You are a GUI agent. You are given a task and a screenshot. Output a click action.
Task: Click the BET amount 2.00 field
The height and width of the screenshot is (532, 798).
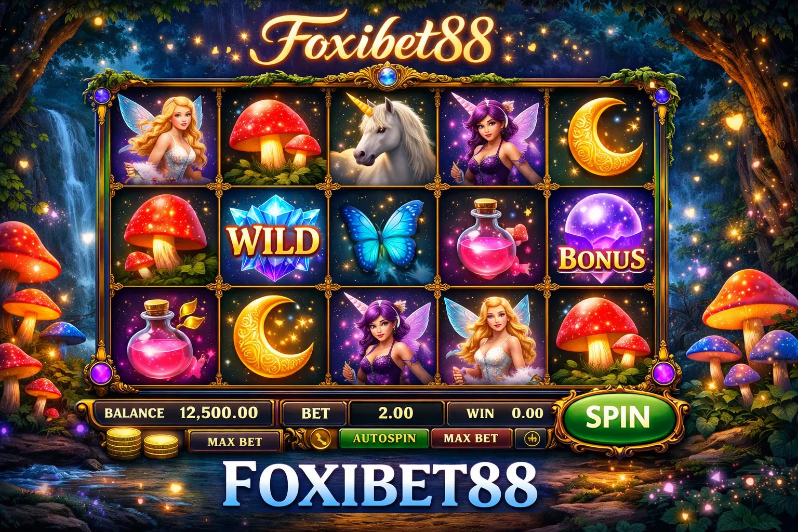[396, 413]
